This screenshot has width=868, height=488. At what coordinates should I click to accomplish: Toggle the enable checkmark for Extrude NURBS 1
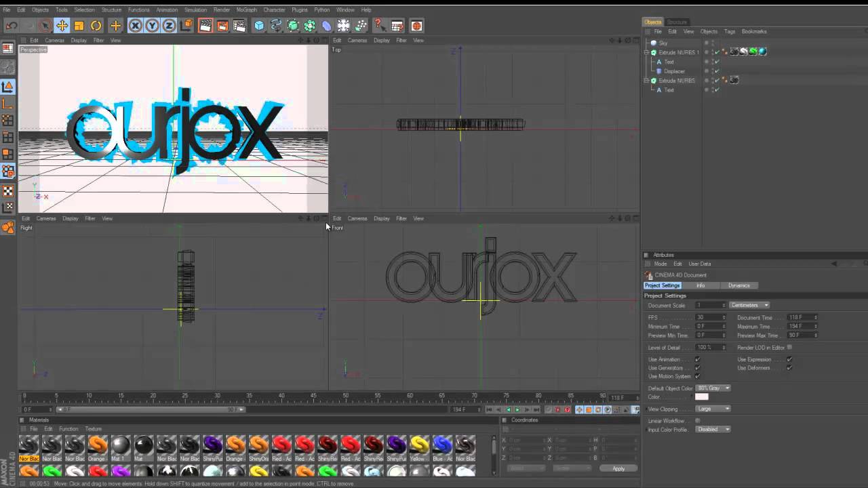717,52
